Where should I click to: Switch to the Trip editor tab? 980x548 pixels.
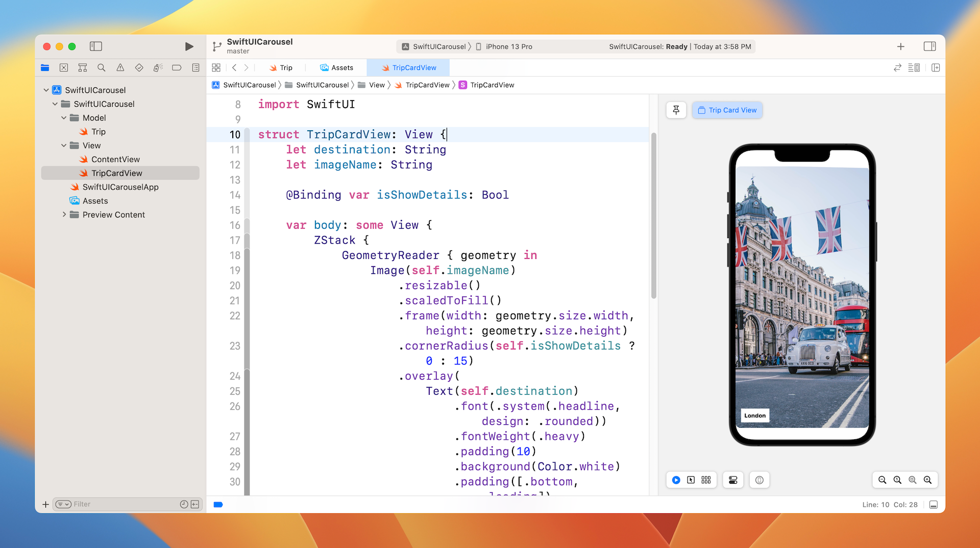pos(281,67)
